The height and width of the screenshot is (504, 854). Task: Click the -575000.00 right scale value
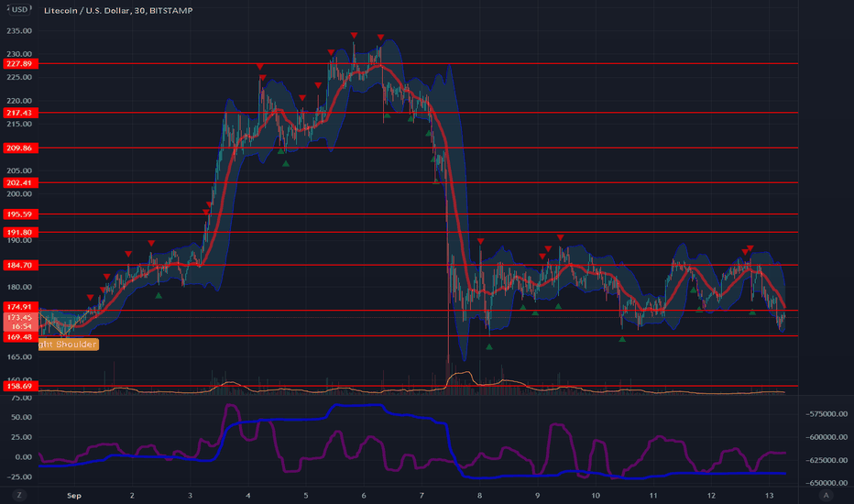point(827,414)
